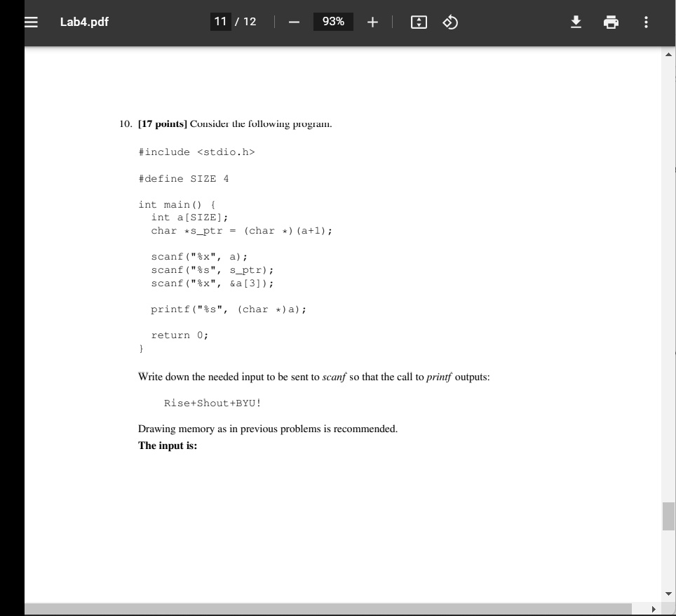Print the document
This screenshot has height=616, width=676.
610,22
